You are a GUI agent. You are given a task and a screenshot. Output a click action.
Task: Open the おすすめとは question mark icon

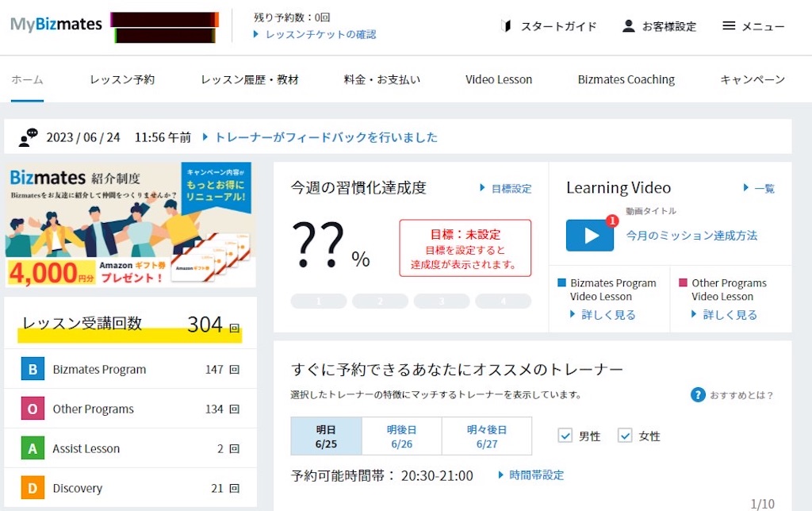[x=698, y=395]
